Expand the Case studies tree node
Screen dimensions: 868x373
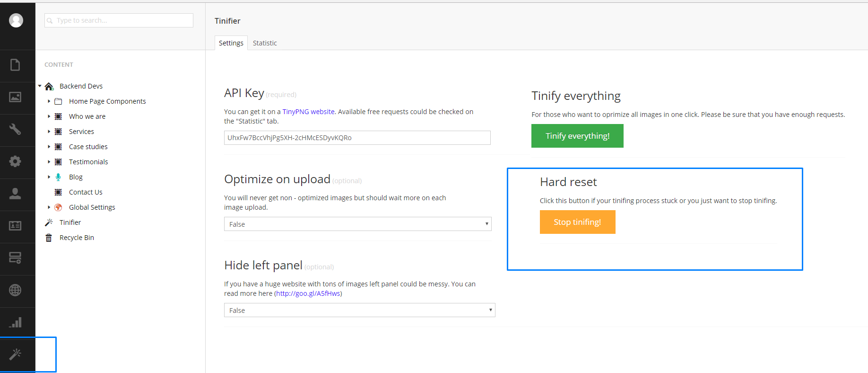point(49,147)
